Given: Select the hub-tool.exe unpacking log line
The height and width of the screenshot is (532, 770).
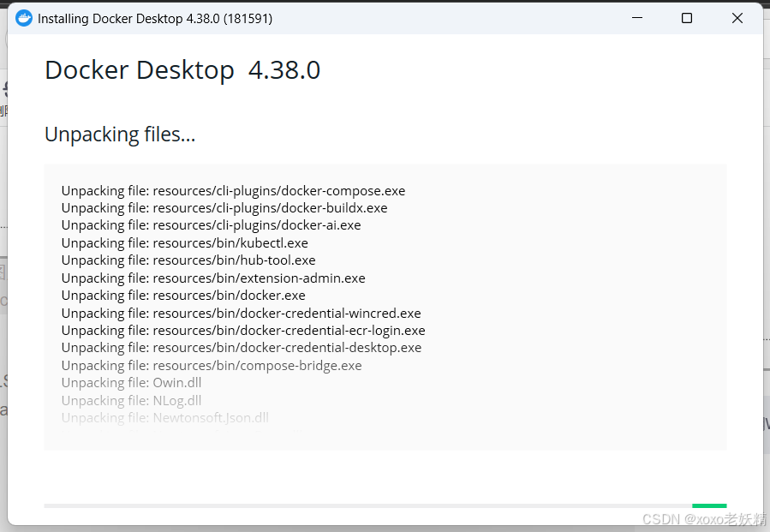Looking at the screenshot, I should [188, 260].
